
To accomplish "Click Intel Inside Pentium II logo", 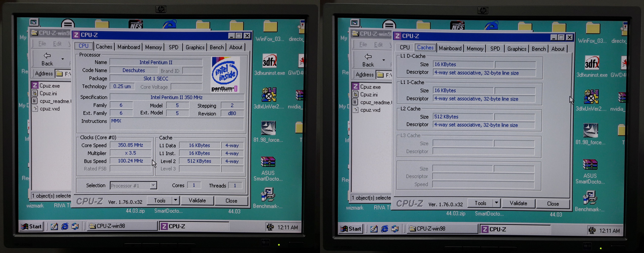I will pyautogui.click(x=225, y=74).
